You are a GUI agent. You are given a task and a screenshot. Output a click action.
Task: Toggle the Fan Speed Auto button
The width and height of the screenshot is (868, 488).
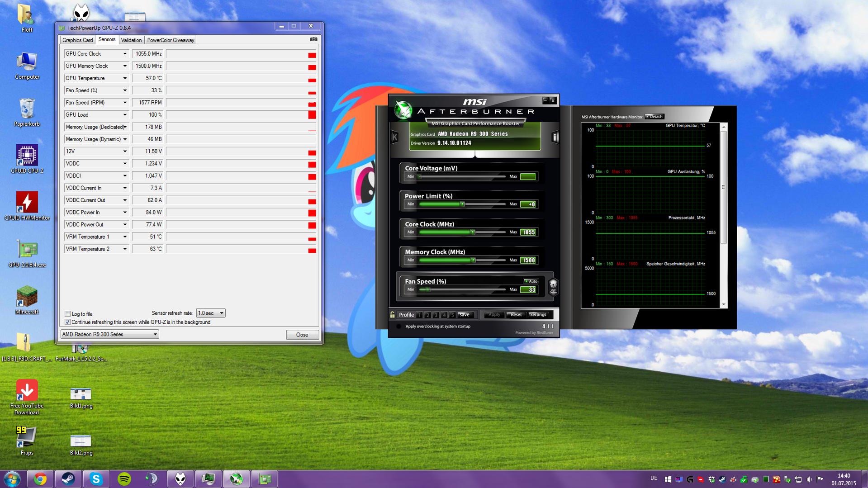pos(531,281)
